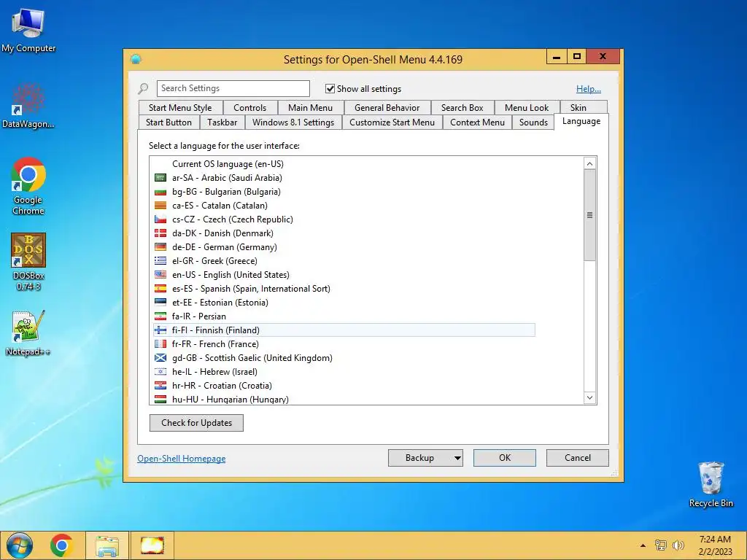
Task: Switch to the Controls tab
Action: click(x=250, y=108)
